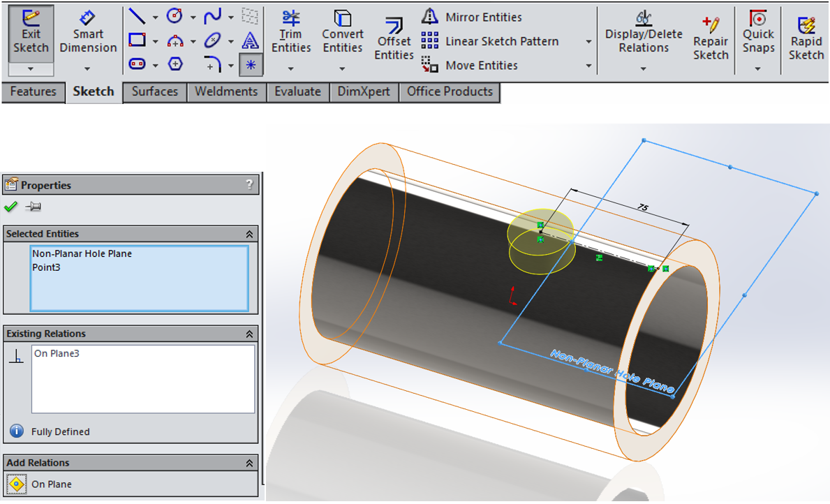Select the Line sketch tool

pyautogui.click(x=137, y=14)
